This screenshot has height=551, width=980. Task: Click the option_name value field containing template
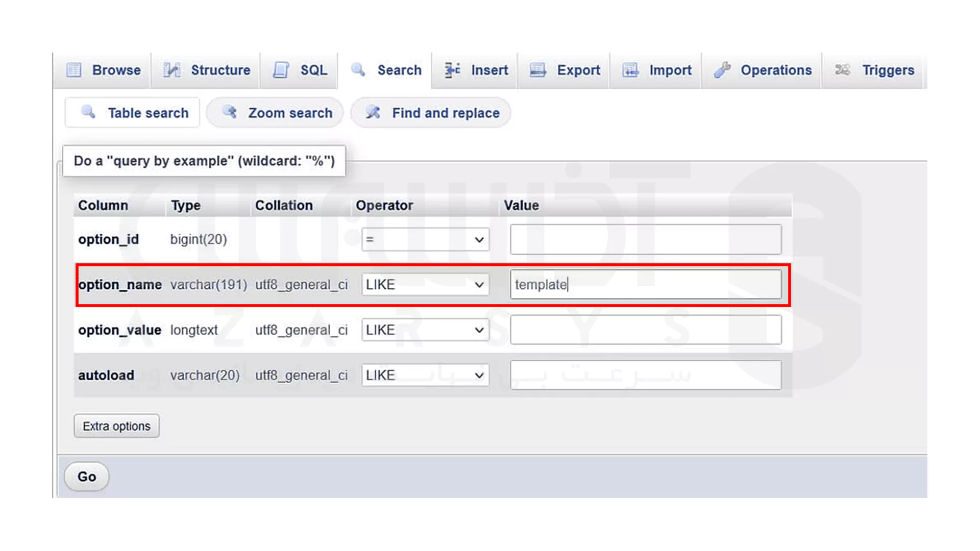coord(646,285)
